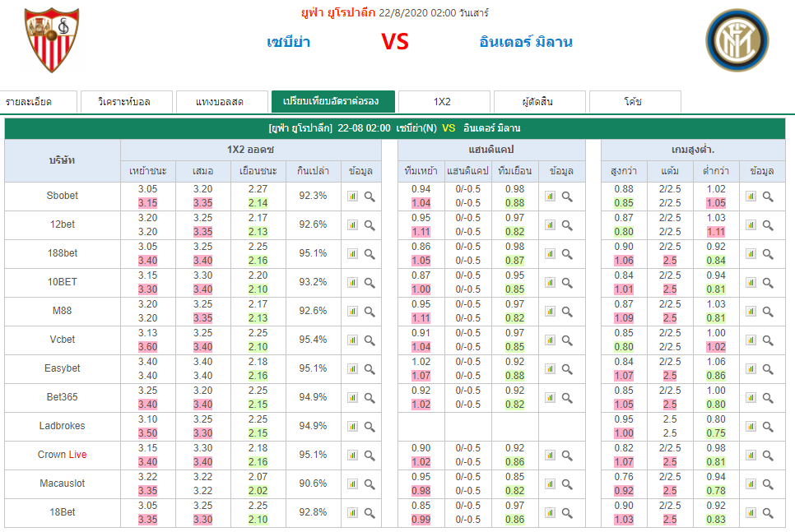
Task: Click the Easybet company name
Action: [63, 368]
